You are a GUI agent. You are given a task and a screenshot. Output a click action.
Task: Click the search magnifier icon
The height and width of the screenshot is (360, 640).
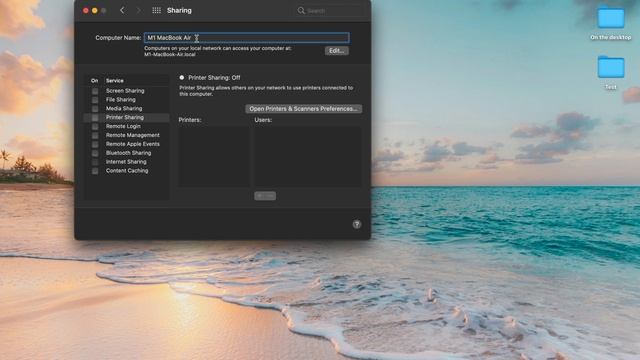[301, 11]
